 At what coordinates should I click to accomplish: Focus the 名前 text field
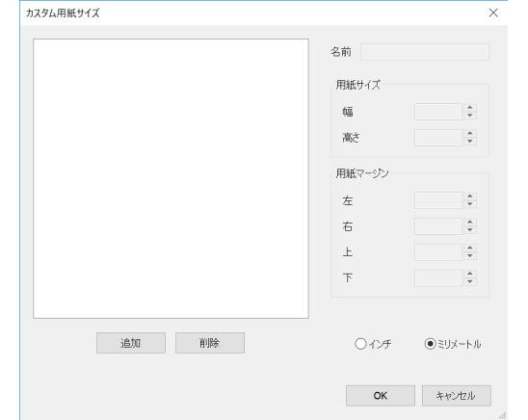425,52
